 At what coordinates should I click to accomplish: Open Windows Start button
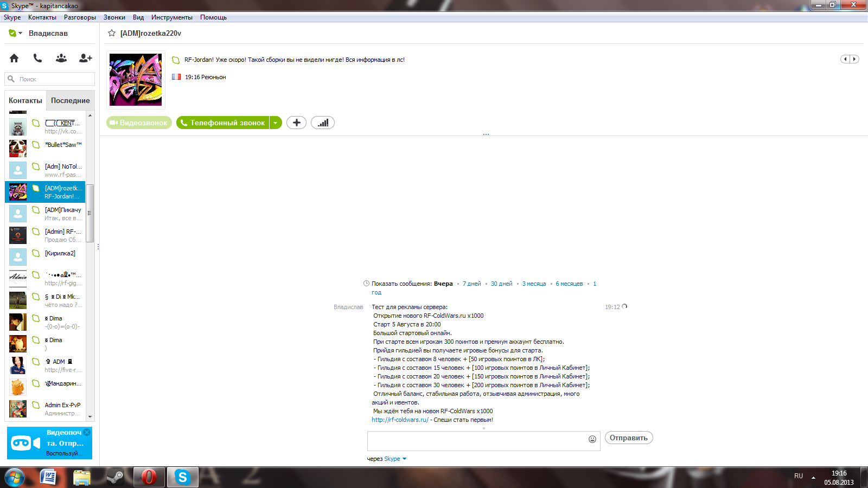(15, 477)
